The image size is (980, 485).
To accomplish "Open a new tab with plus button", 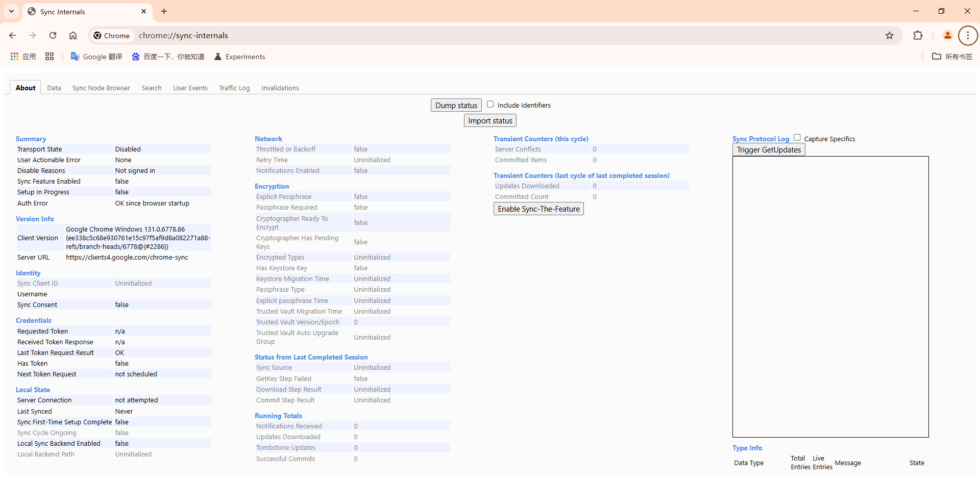I will pyautogui.click(x=164, y=11).
